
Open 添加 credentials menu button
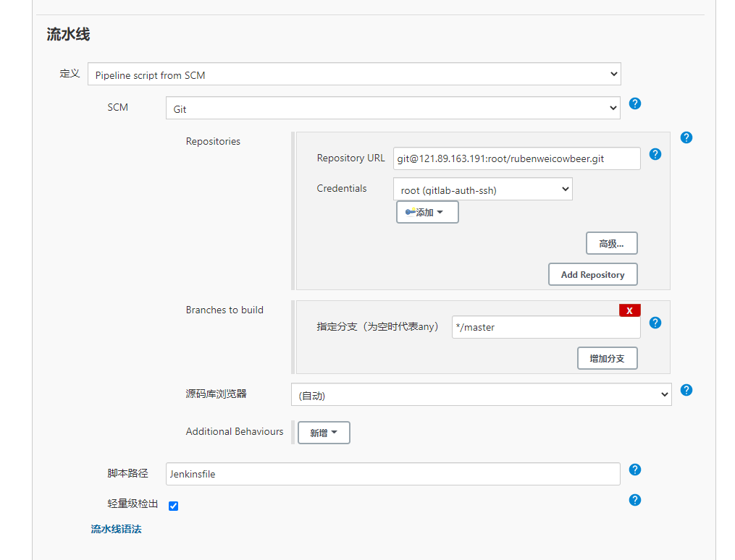pyautogui.click(x=427, y=213)
